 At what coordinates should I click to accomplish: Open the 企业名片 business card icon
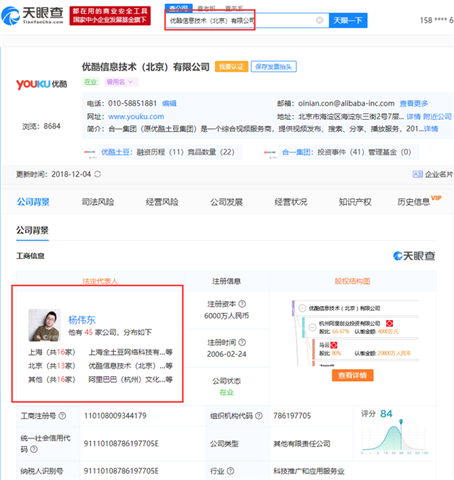(x=417, y=174)
